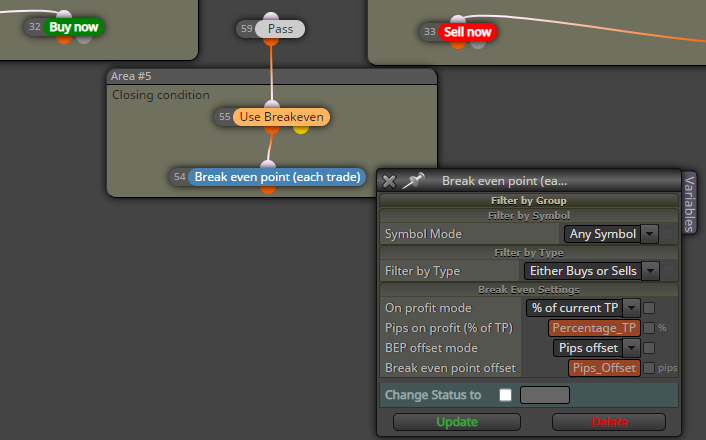Click the gray output connector under Sell now
Viewport: 706px width, 440px height.
tap(478, 44)
